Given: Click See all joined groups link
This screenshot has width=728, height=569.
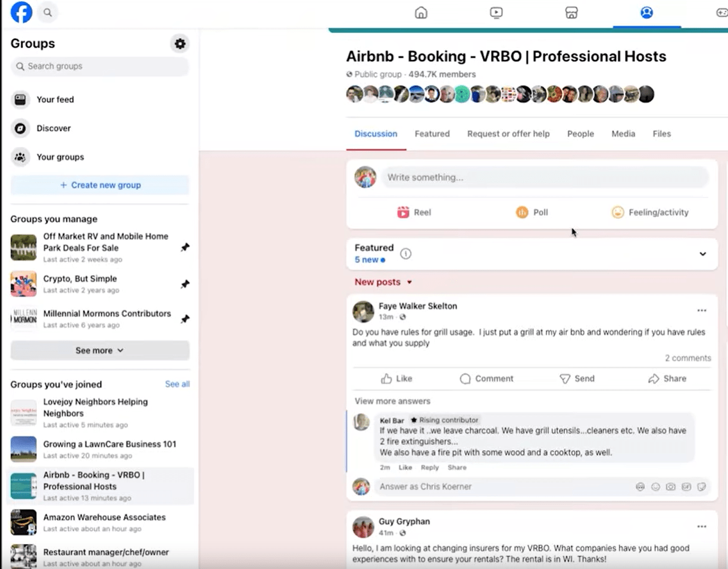Looking at the screenshot, I should click(177, 384).
